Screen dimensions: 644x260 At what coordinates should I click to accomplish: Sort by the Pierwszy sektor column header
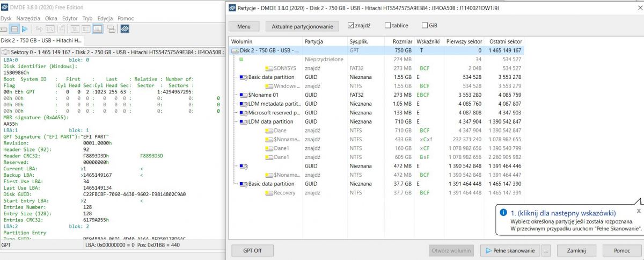(x=464, y=41)
